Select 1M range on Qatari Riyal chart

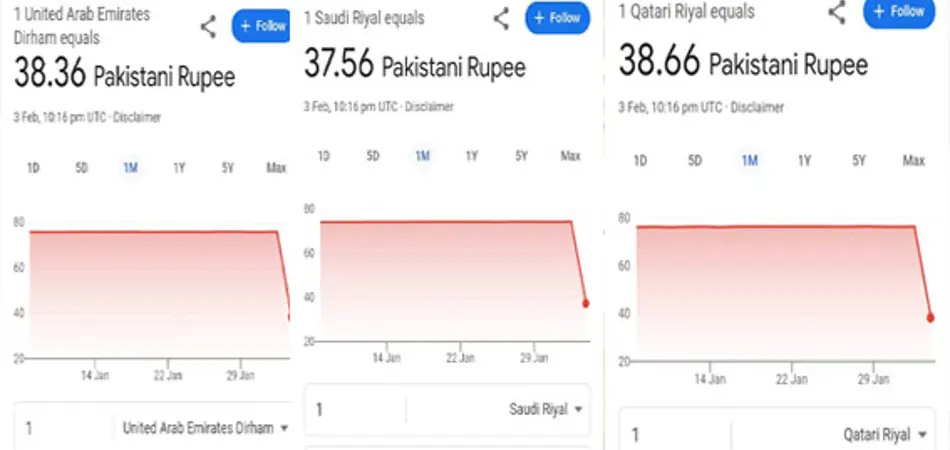(749, 161)
